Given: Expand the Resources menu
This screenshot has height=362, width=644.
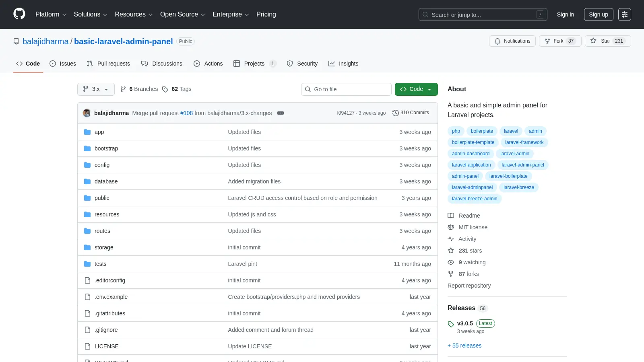Looking at the screenshot, I should click(x=134, y=14).
